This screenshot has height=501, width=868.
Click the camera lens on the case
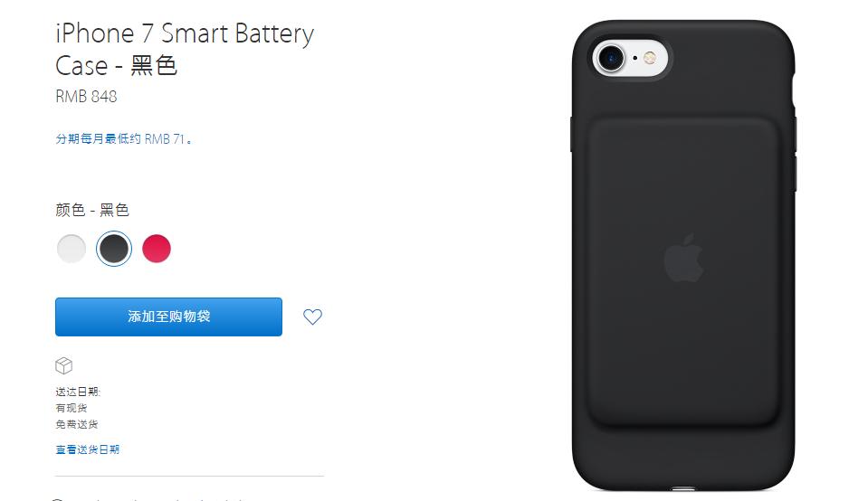[x=611, y=58]
